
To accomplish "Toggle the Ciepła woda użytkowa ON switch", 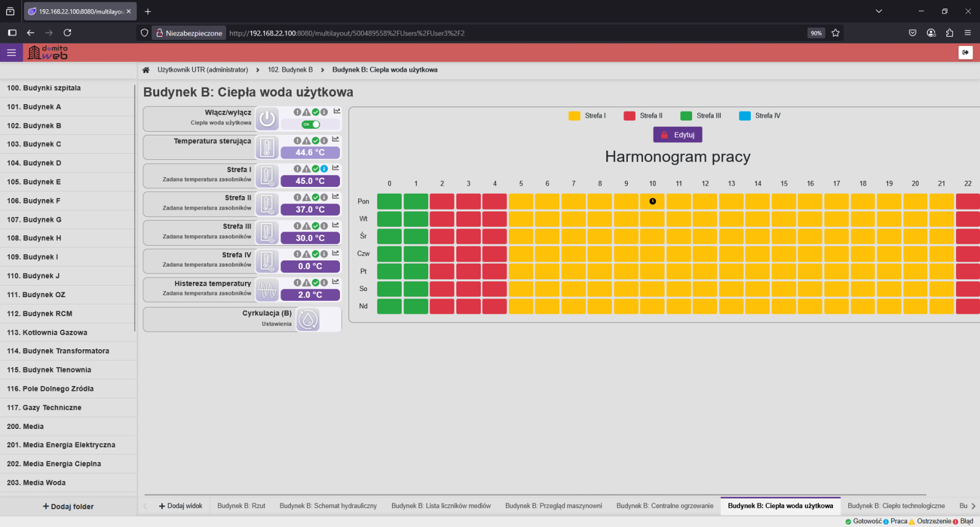I will [x=311, y=124].
